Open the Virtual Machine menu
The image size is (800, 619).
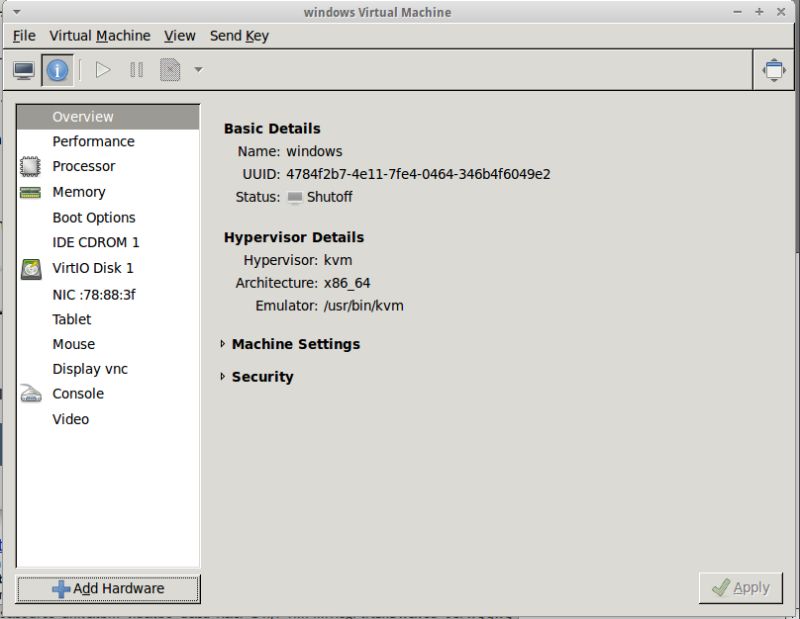(x=100, y=36)
